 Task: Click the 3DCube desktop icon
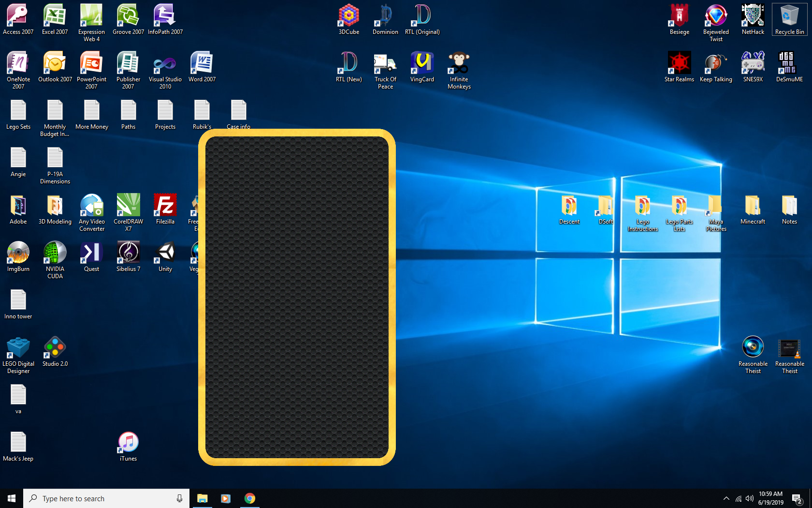(349, 19)
